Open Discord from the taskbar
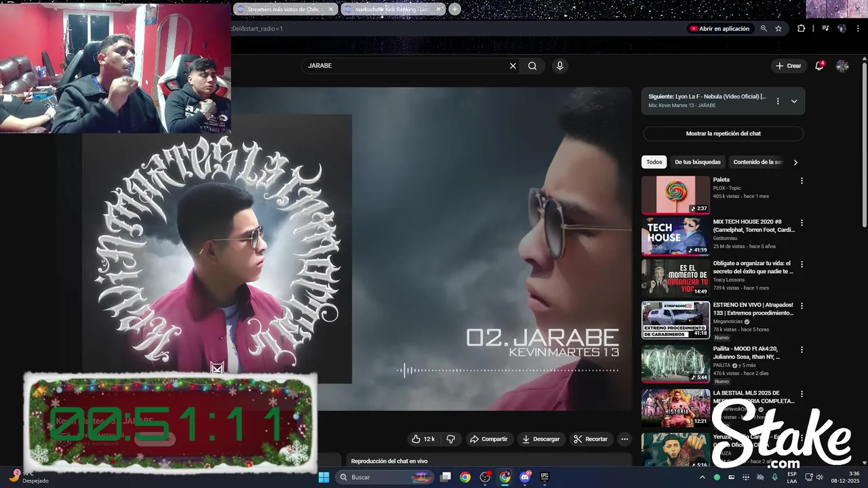 (525, 477)
